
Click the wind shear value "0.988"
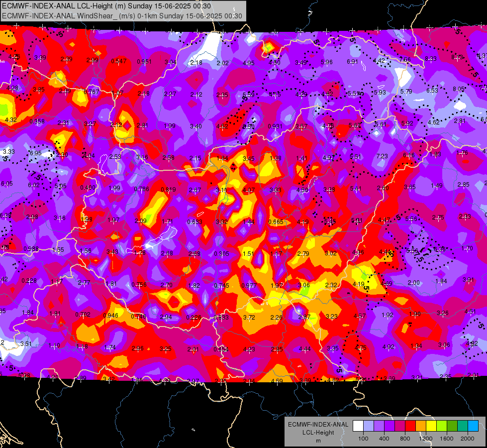[31, 249]
